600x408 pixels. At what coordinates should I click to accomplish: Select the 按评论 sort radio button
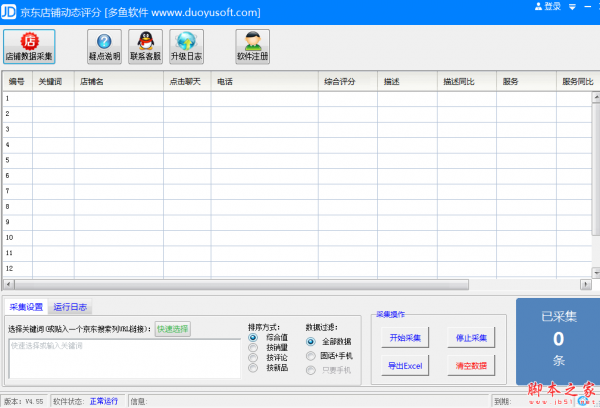tap(253, 357)
